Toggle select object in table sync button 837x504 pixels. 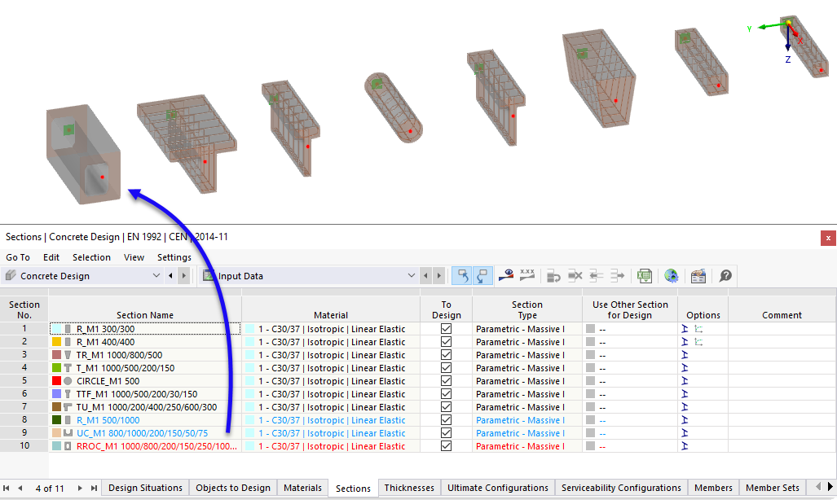[x=462, y=276]
